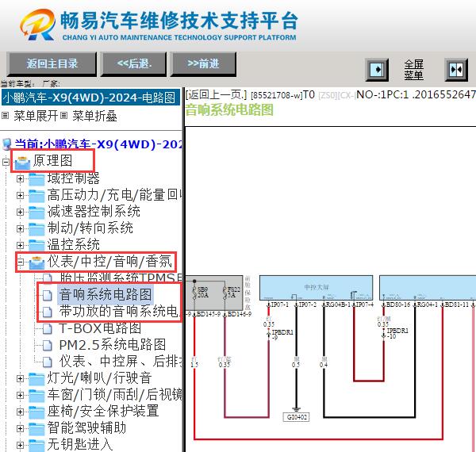Open the 当前:小鹏汽车-X9(4WD) root node
Viewport: 476px width, 452px height.
pyautogui.click(x=98, y=144)
